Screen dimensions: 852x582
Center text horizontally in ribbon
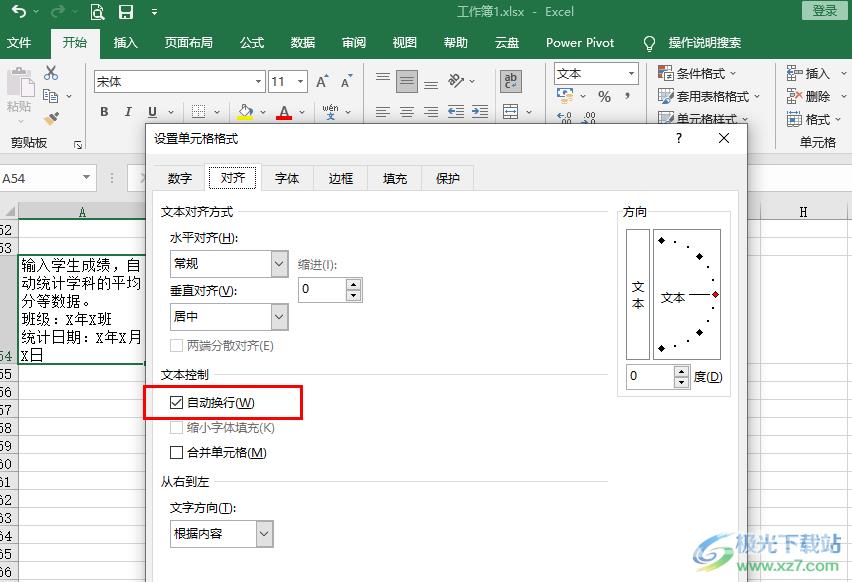(x=406, y=112)
